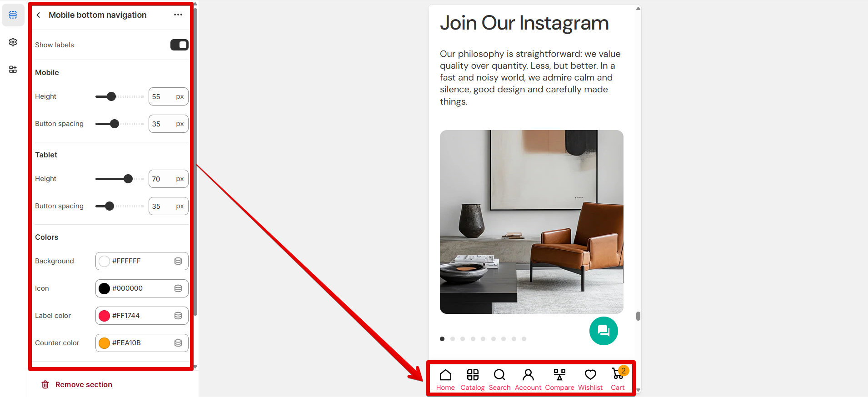This screenshot has height=398, width=868.
Task: Open the Sections panel icon in sidebar
Action: point(13,15)
